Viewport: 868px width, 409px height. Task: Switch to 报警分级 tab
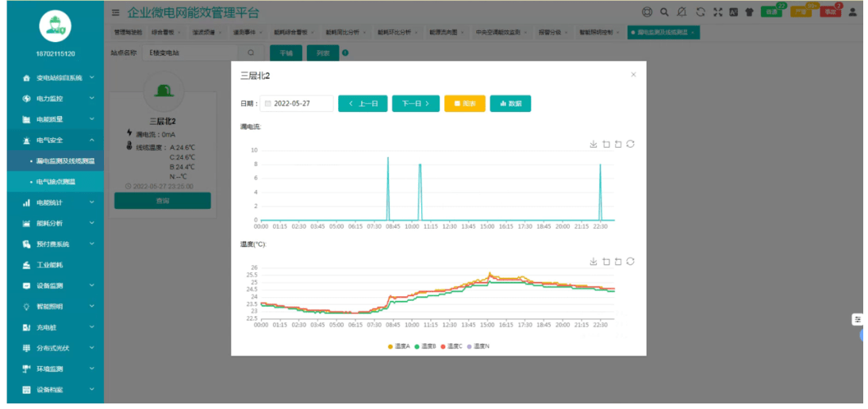click(x=552, y=33)
